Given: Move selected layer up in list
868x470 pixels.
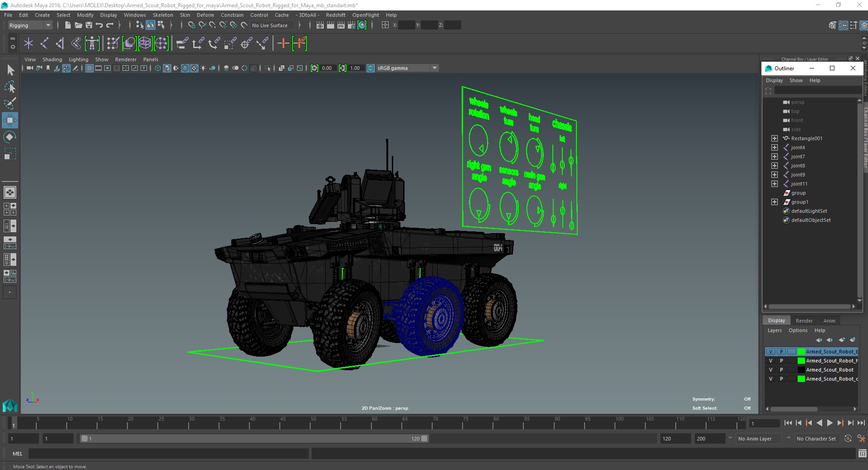Looking at the screenshot, I should coord(819,340).
